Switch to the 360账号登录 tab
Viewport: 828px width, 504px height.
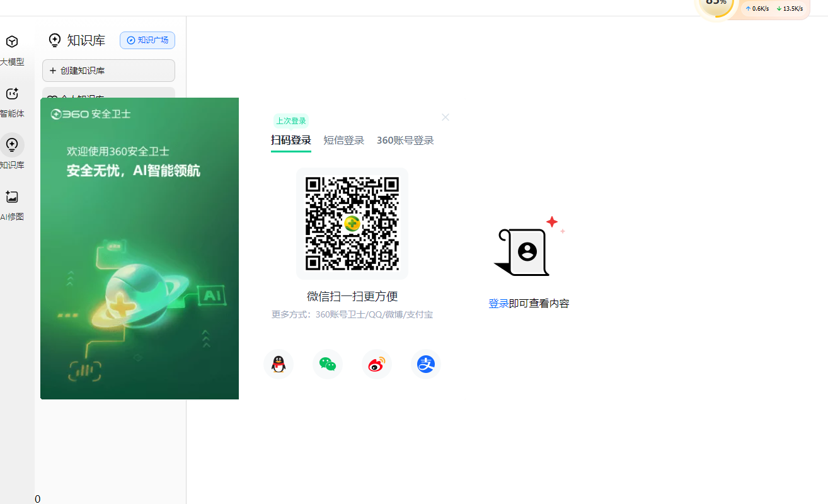pos(405,140)
